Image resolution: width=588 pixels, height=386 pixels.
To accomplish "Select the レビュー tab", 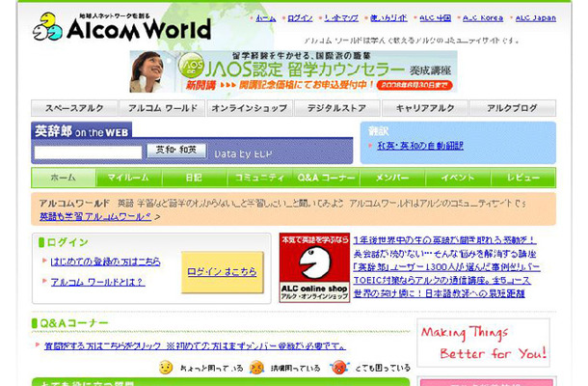I will coord(523,178).
